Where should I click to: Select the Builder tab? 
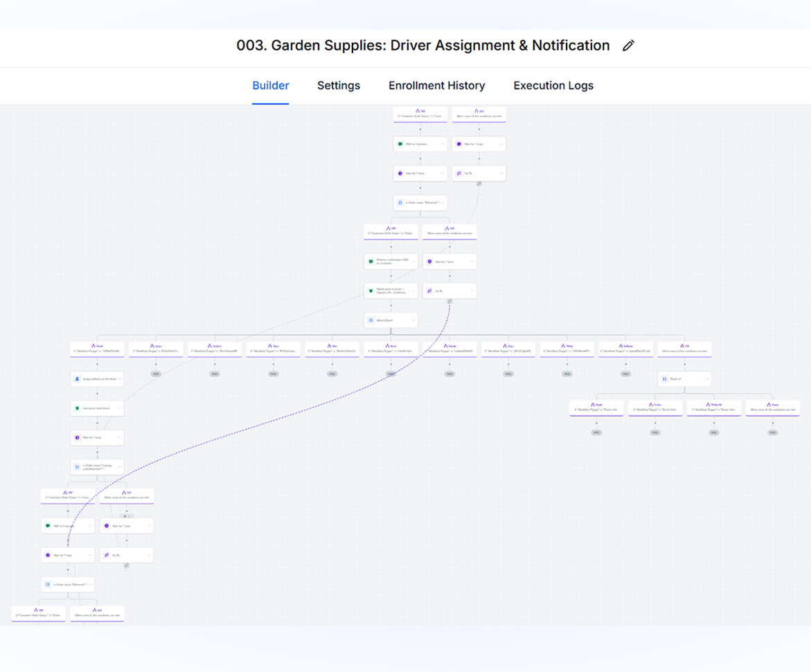click(x=270, y=86)
